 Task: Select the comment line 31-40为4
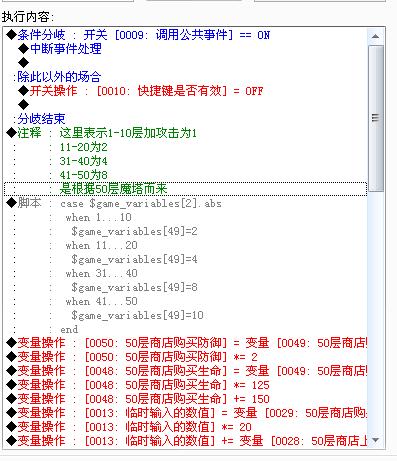pos(186,161)
